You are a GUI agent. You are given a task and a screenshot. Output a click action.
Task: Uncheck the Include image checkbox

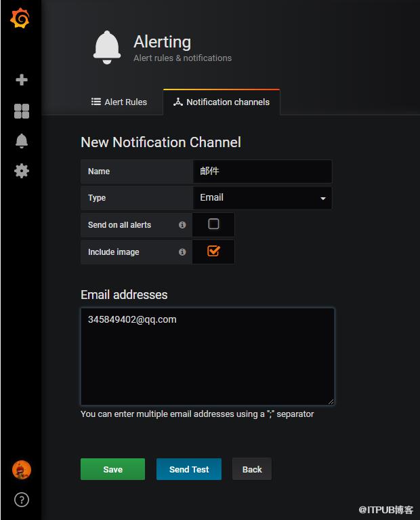click(213, 251)
